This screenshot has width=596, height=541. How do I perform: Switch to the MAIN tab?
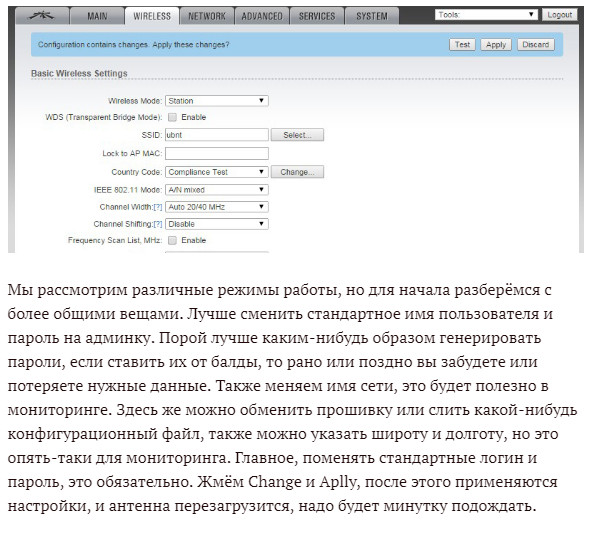tap(97, 16)
